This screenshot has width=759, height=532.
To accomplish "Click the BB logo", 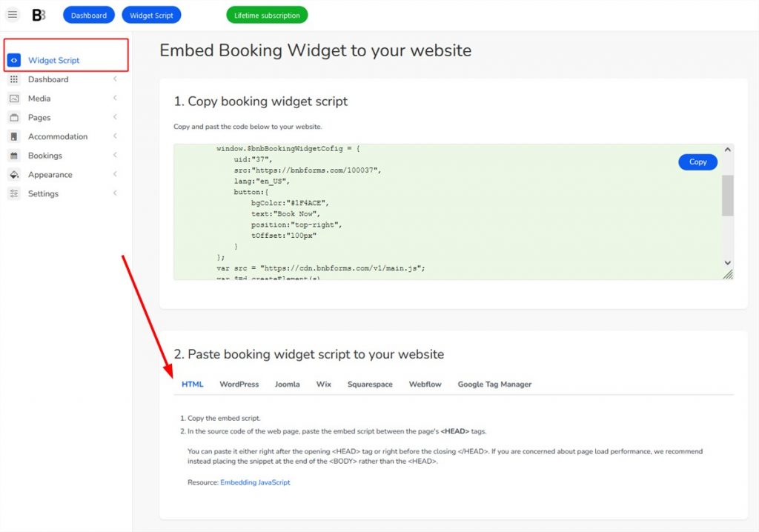I will 39,14.
